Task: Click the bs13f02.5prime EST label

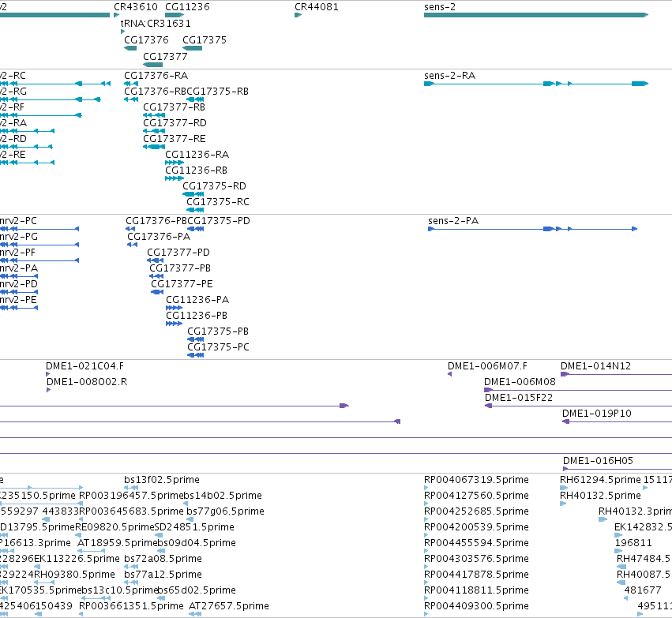Action: [162, 479]
